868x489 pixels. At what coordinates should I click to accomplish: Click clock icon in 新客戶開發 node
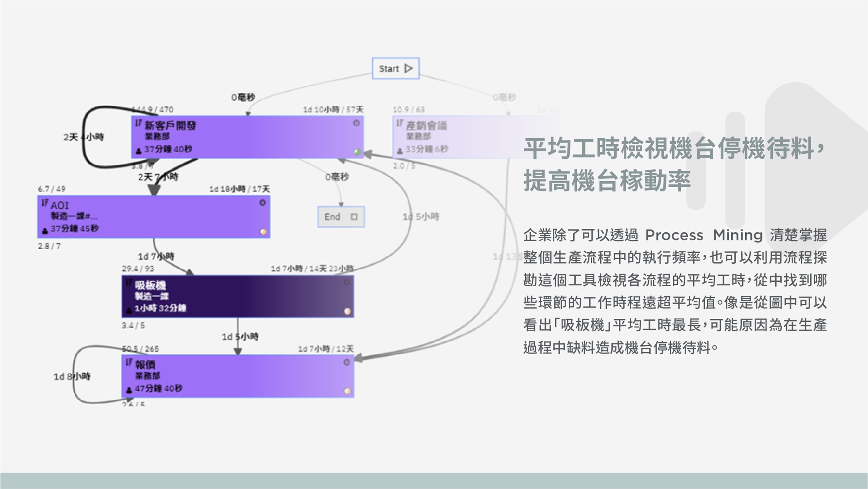356,123
